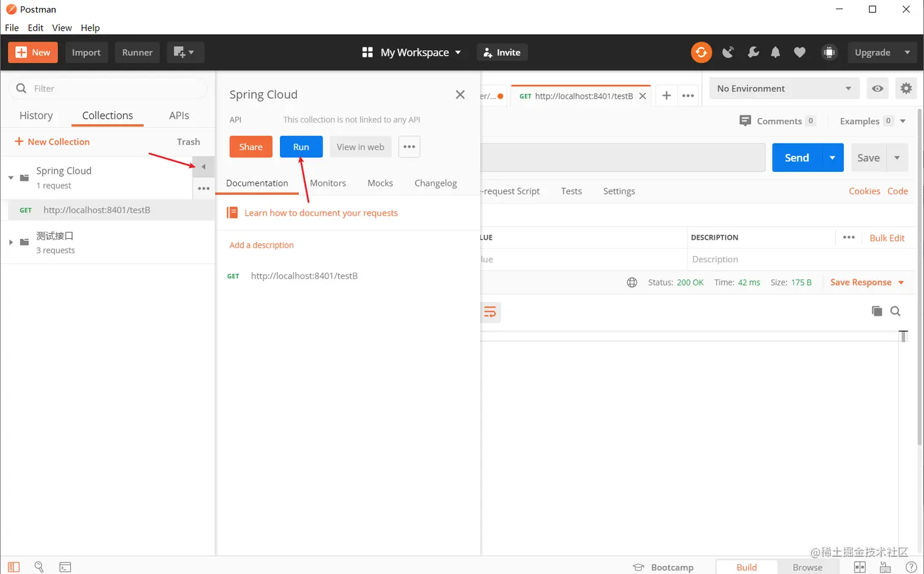The image size is (924, 574).
Task: Click the orange Share button
Action: 251,147
